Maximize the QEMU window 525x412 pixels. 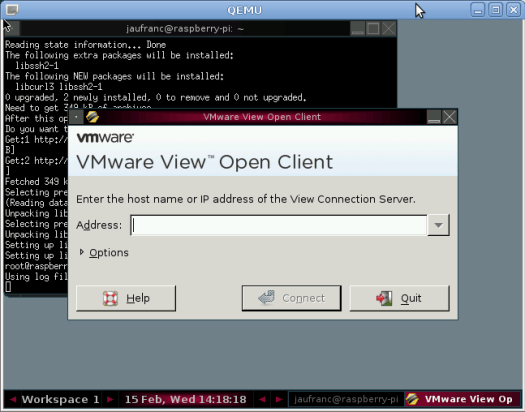(x=496, y=10)
